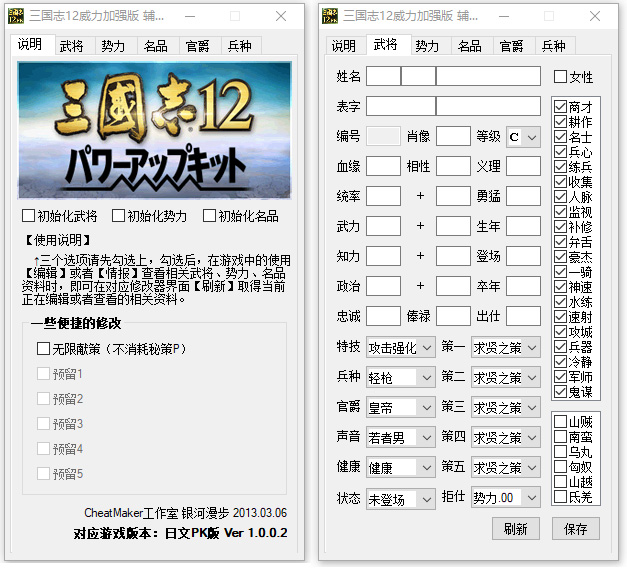Open the 等级 dropdown showing C
The height and width of the screenshot is (568, 627).
[523, 137]
